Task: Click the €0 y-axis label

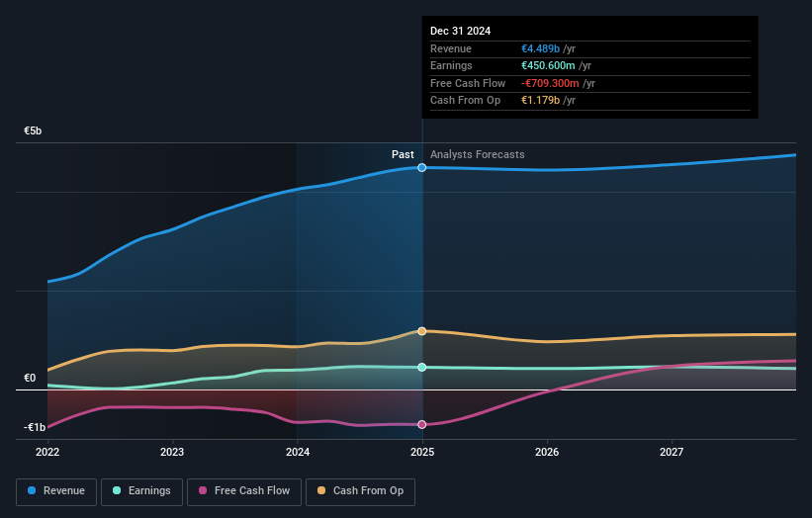Action: point(30,379)
